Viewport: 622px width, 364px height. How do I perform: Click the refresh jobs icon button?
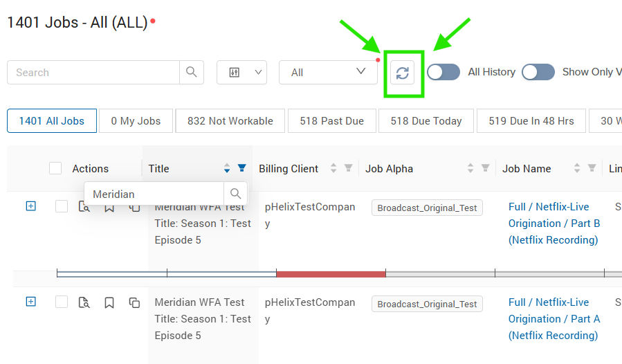tap(402, 73)
